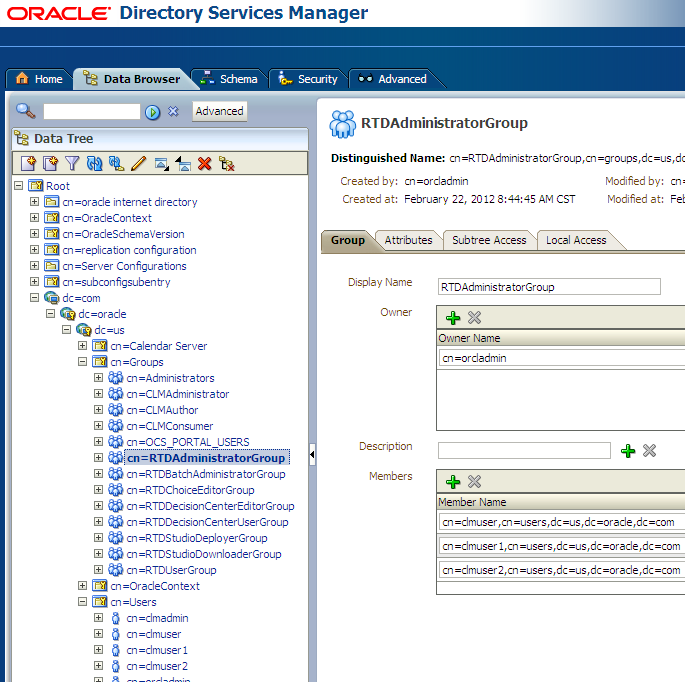
Task: Switch to the Schema tab
Action: pos(229,79)
